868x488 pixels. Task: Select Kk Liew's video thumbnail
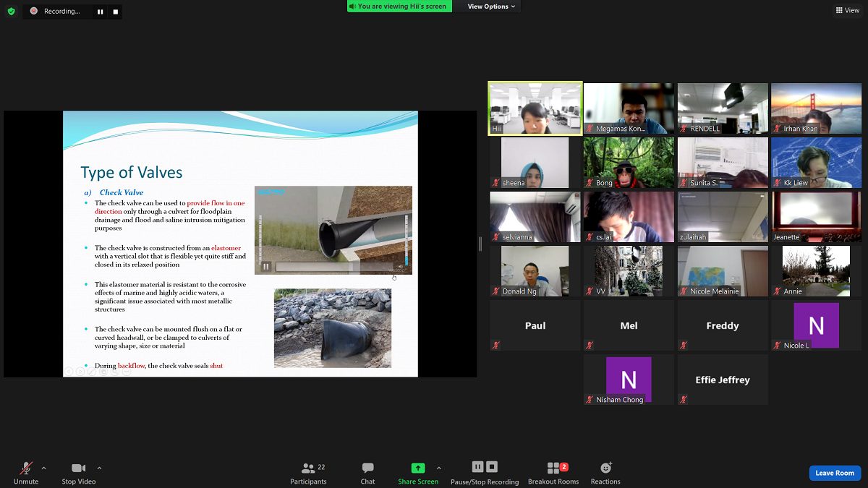click(816, 163)
